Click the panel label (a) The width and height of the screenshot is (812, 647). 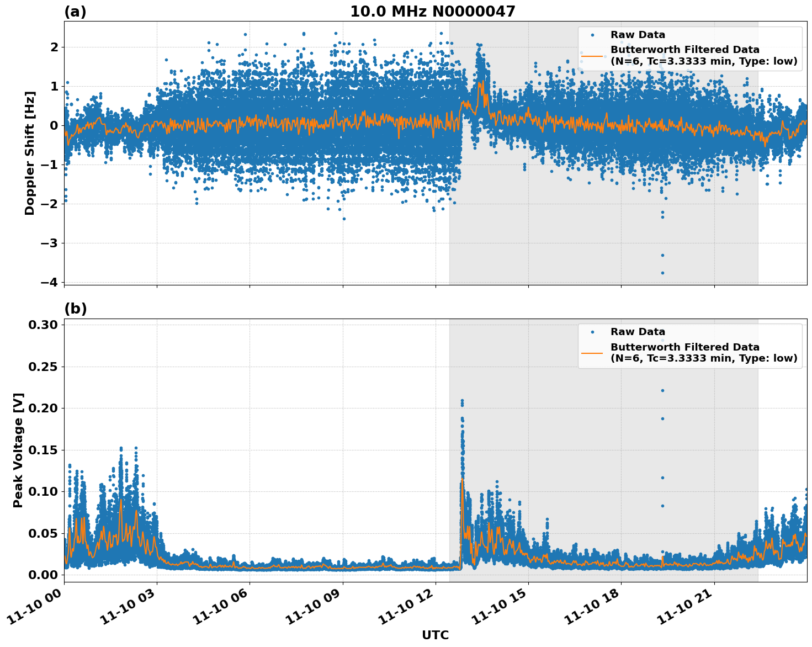(x=75, y=10)
